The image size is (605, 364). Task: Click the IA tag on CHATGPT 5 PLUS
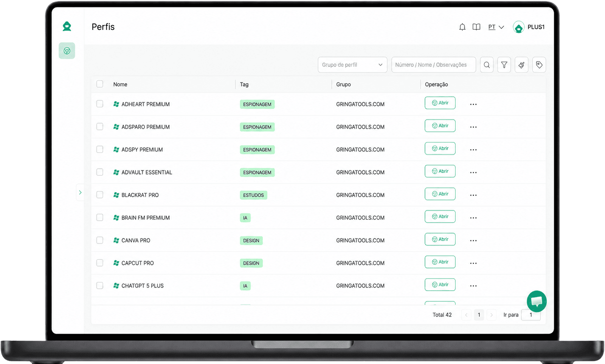tap(245, 286)
